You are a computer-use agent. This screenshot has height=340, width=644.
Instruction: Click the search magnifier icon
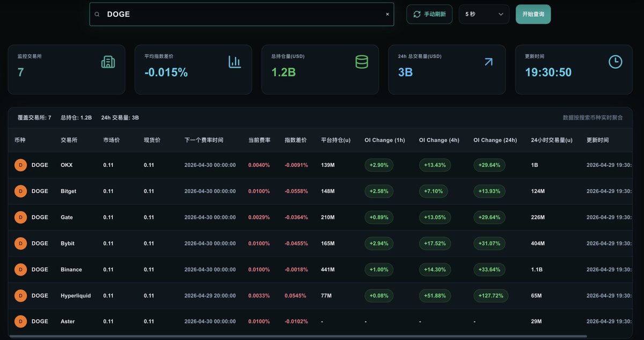(x=97, y=14)
